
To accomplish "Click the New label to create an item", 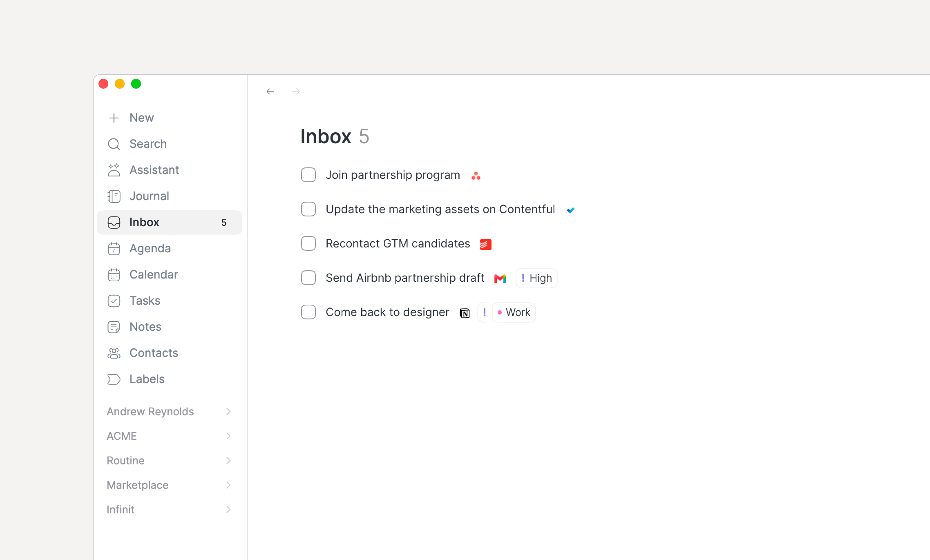I will 141,118.
